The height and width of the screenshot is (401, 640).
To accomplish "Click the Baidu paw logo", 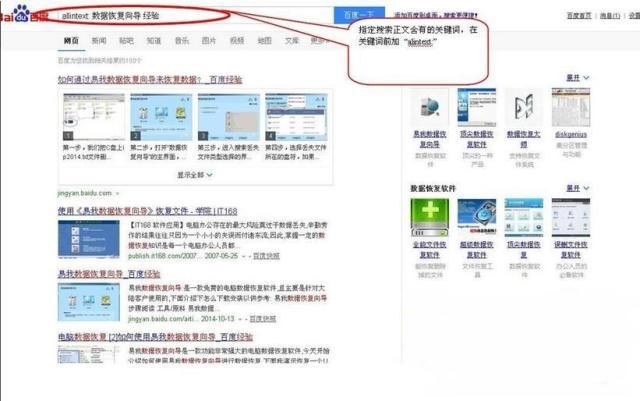I will point(22,14).
